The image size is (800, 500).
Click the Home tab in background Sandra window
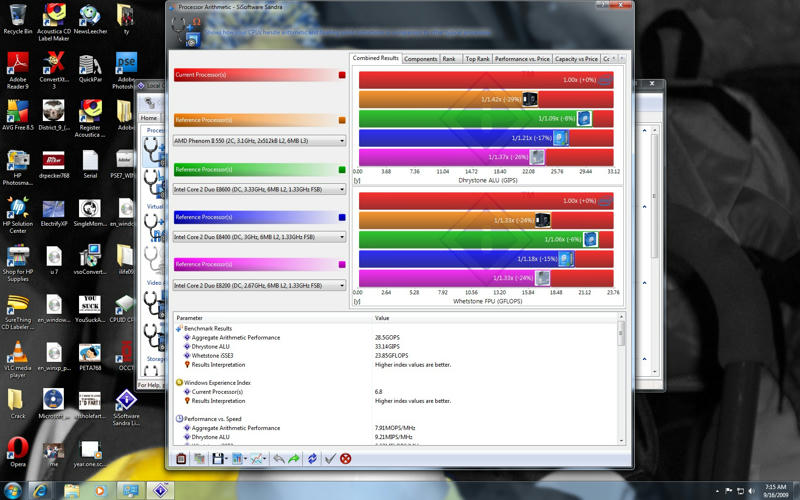click(149, 118)
